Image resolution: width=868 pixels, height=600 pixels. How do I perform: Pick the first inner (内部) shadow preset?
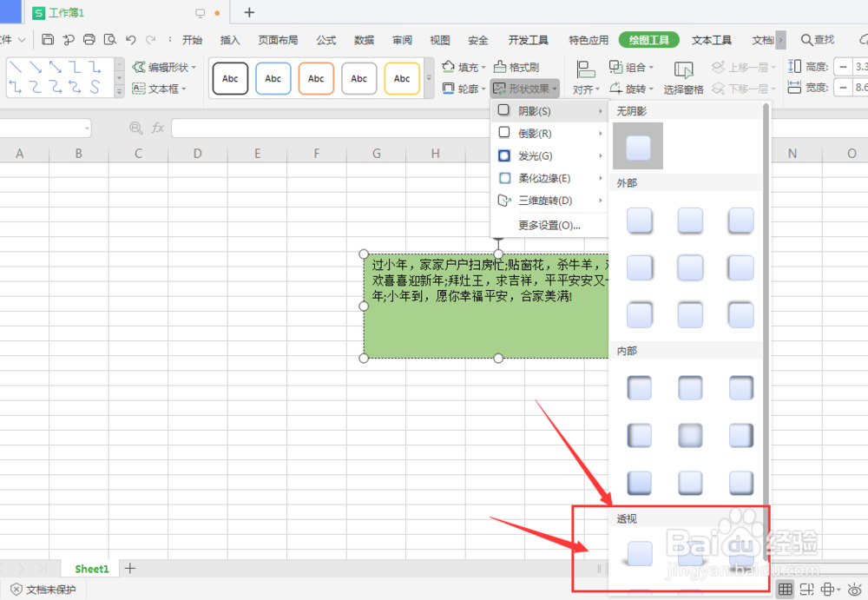[640, 388]
